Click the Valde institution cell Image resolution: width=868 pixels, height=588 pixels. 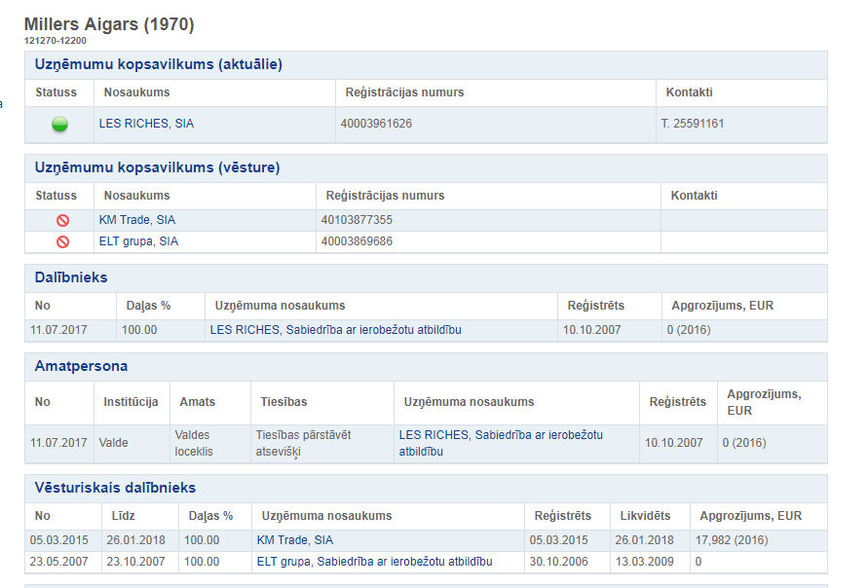[113, 443]
